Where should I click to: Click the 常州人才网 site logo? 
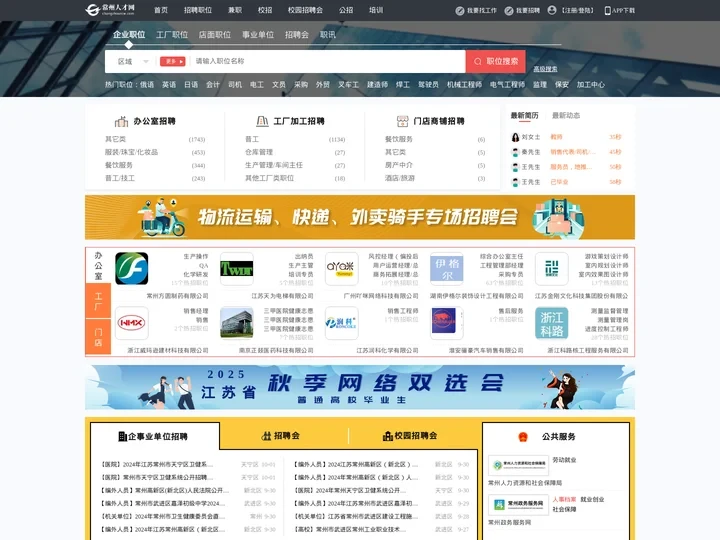pos(110,10)
